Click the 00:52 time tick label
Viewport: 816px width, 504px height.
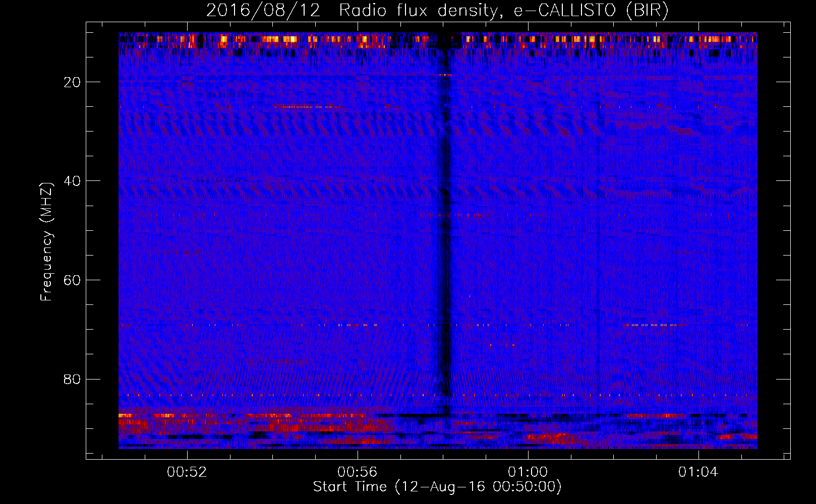point(187,472)
